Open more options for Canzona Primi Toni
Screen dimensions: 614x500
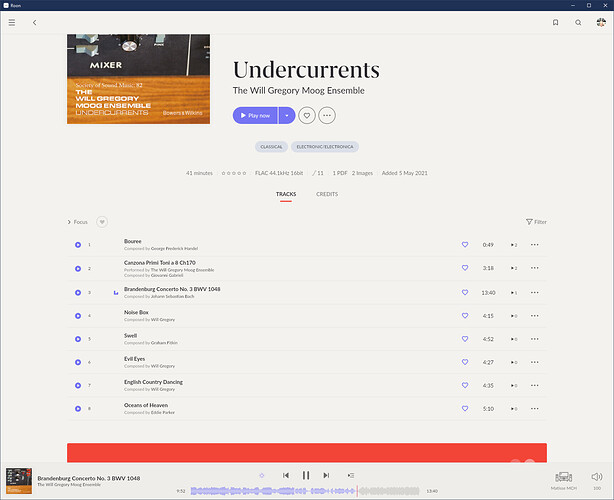tap(535, 268)
